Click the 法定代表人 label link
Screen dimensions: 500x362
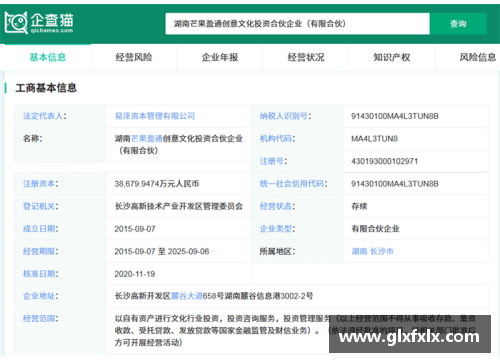tap(43, 116)
